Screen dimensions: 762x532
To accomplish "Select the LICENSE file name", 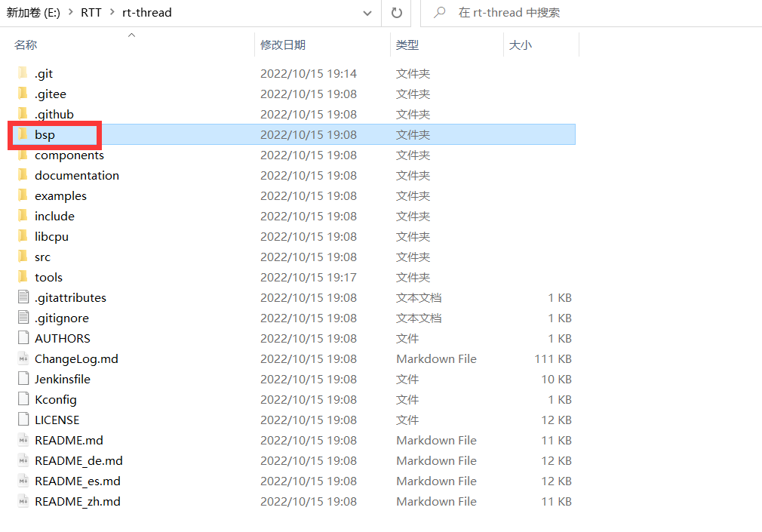I will coord(57,420).
